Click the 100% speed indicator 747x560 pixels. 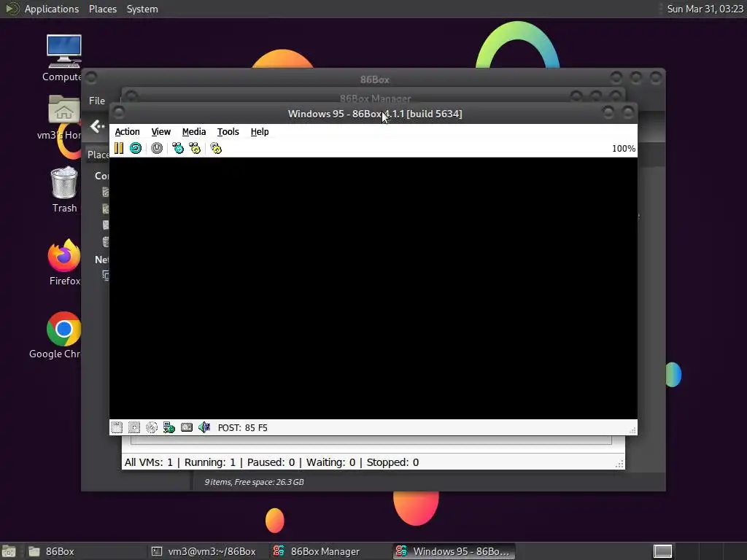tap(624, 149)
